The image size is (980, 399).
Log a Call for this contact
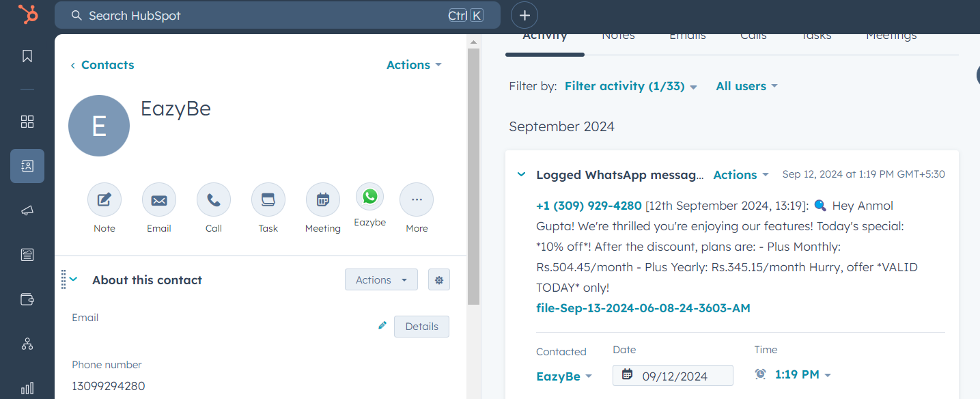(x=213, y=200)
